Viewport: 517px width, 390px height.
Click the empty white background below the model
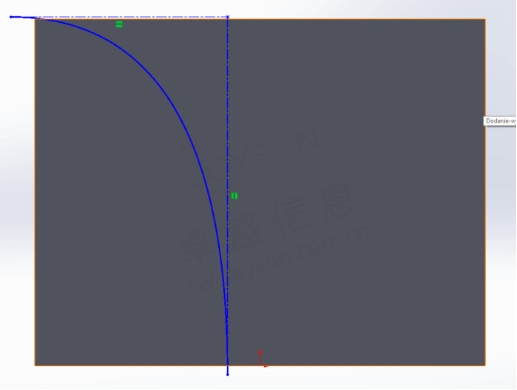click(258, 380)
